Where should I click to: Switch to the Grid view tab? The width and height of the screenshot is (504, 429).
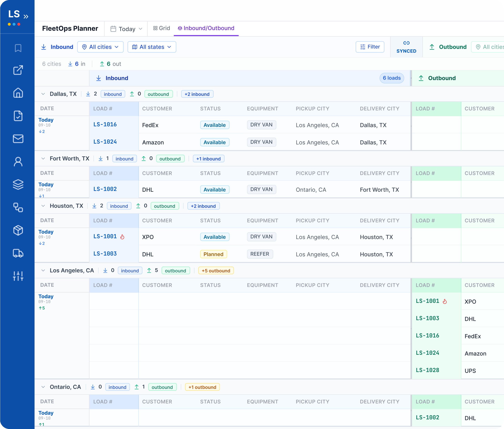pyautogui.click(x=161, y=28)
